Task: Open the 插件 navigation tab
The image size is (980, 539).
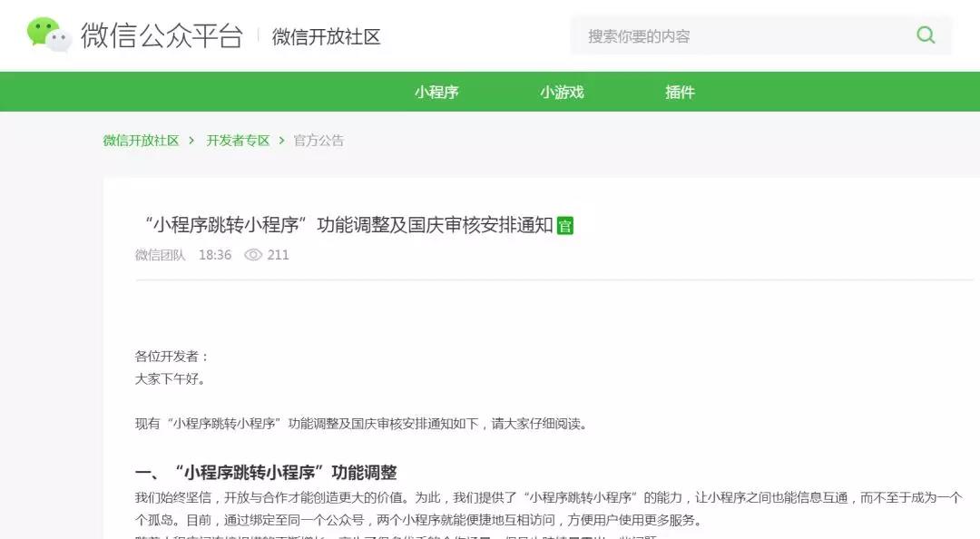Action: (680, 92)
